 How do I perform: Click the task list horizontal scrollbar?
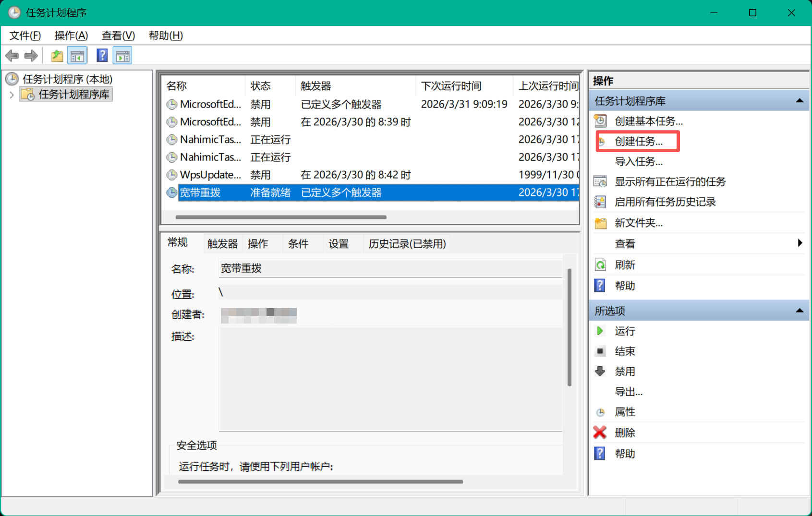(281, 217)
